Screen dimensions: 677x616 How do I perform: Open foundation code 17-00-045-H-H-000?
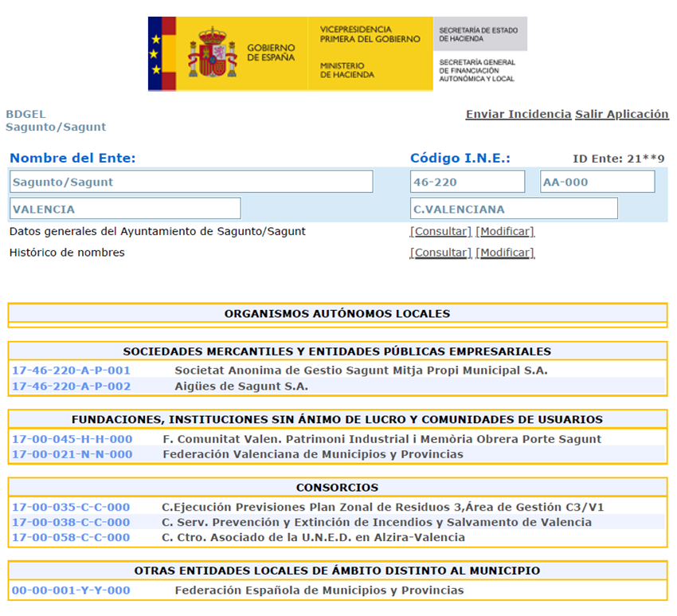[x=72, y=439]
